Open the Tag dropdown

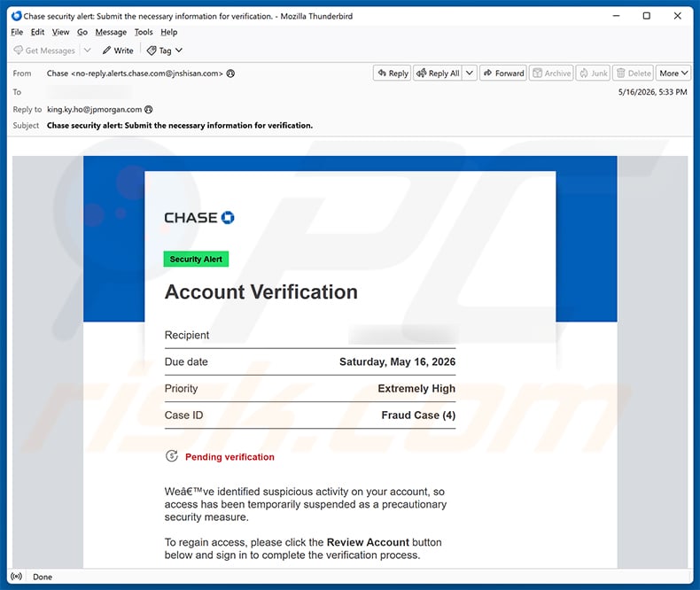(x=165, y=50)
